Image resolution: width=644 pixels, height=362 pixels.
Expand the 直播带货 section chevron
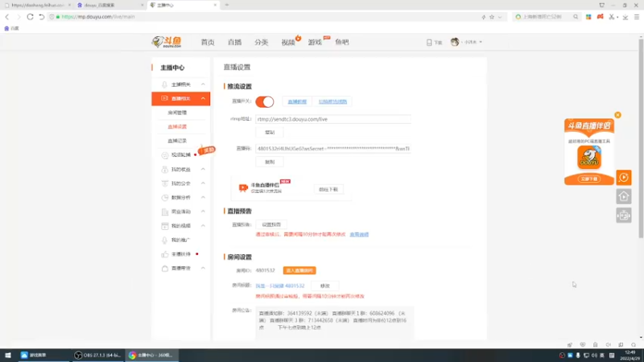203,269
